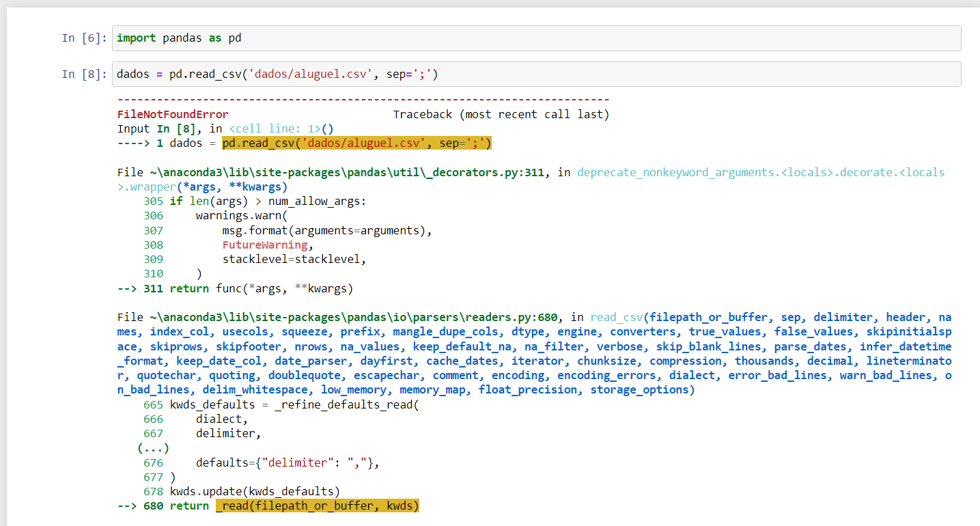Click 'kwds.update(kwds_defaults)' line 678
Image resolution: width=980 pixels, height=526 pixels.
(x=255, y=491)
